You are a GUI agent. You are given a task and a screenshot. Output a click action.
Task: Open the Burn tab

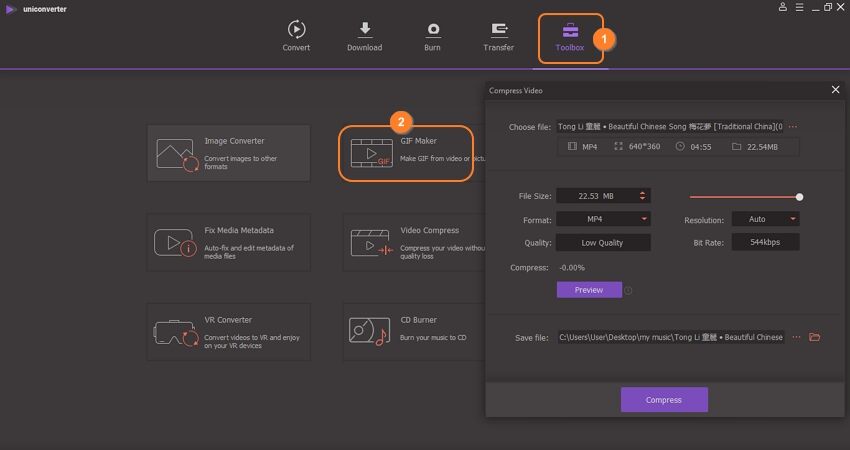(x=433, y=36)
